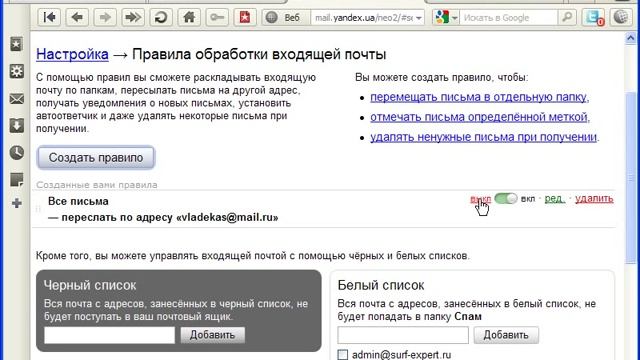Image resolution: width=640 pixels, height=360 pixels.
Task: Click Добавить button in Черный список
Action: point(213,335)
